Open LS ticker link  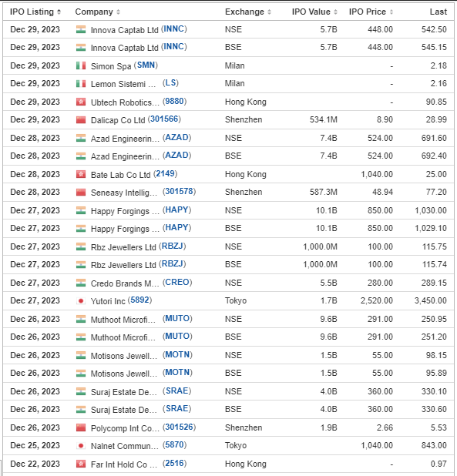[170, 83]
